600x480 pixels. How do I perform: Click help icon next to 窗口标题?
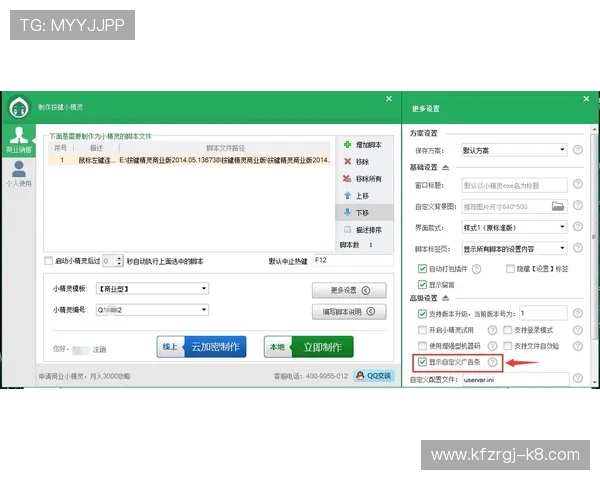coord(578,184)
